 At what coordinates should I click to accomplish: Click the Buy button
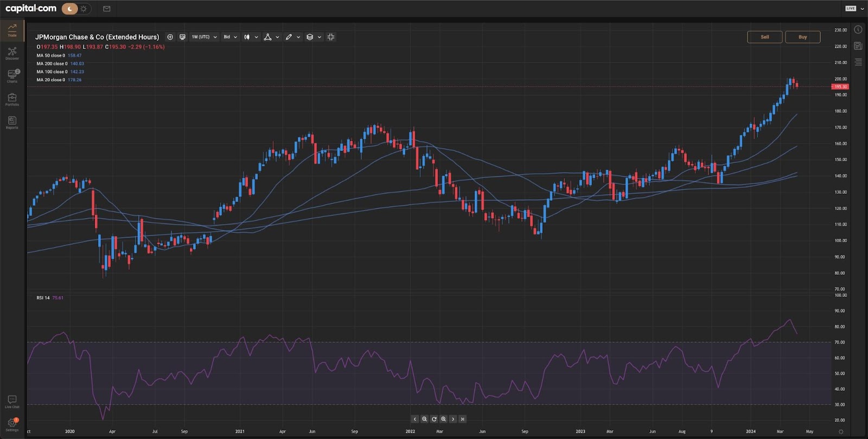click(x=802, y=37)
